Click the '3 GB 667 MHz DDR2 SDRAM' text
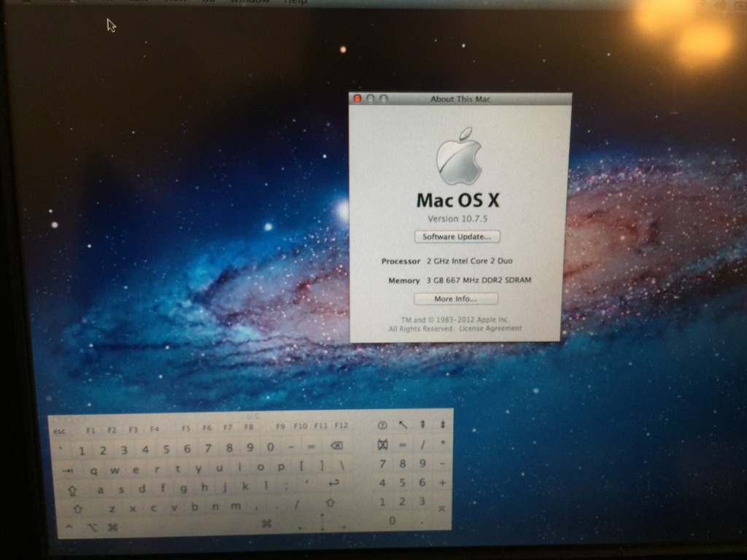The height and width of the screenshot is (560, 747). [479, 280]
